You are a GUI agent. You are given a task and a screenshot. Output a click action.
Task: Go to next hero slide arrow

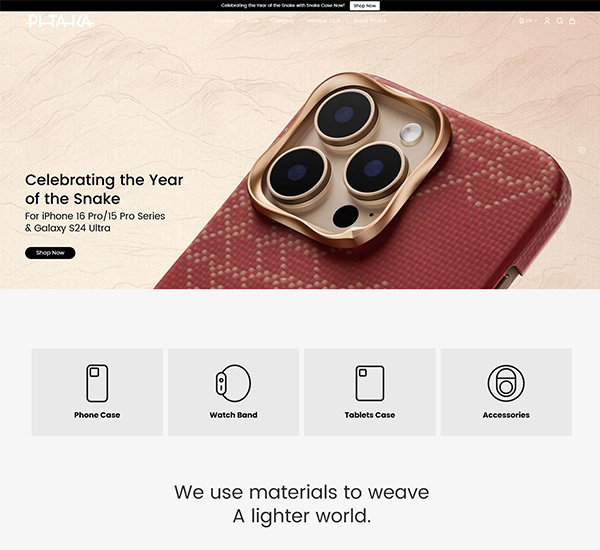(x=582, y=150)
